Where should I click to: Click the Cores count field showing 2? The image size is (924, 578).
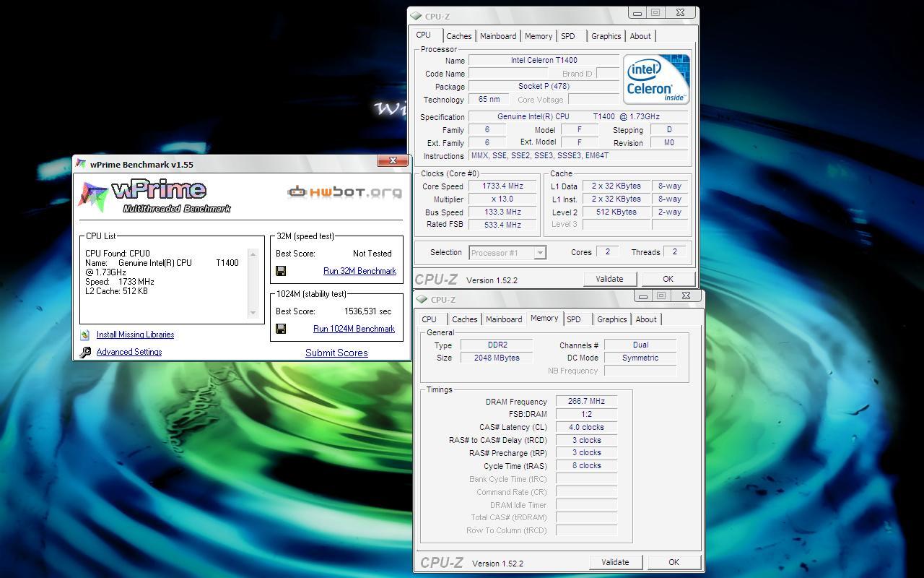pyautogui.click(x=607, y=252)
